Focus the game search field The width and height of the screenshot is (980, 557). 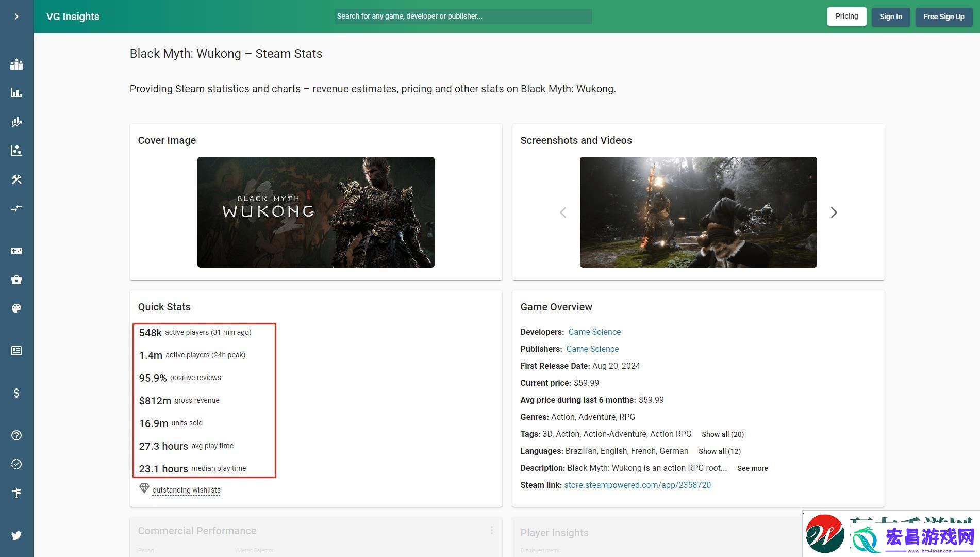pos(463,16)
